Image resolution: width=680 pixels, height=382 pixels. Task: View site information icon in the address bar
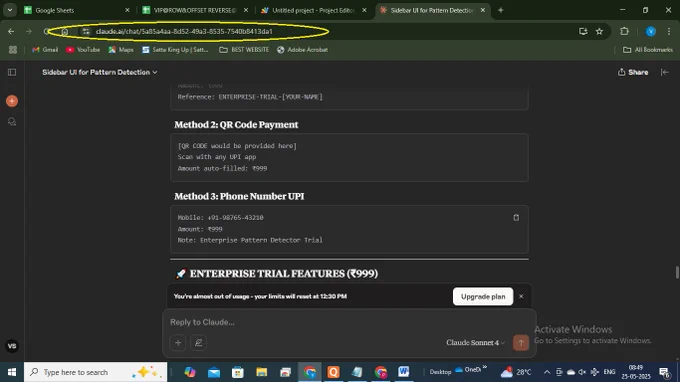click(x=86, y=31)
